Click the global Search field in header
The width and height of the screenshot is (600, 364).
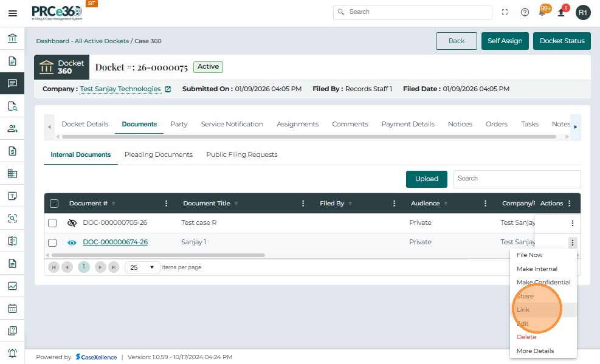point(413,12)
